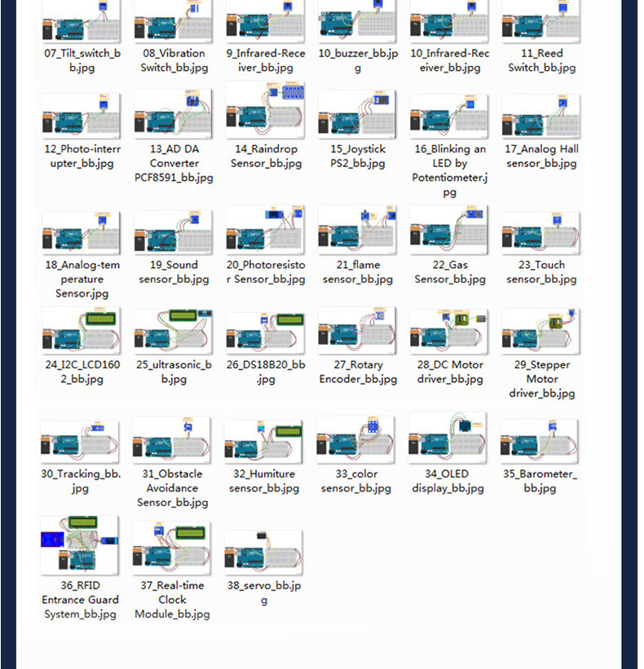Click the "22_Gas Sensor_bb.jpg" file name
Image resolution: width=644 pixels, height=669 pixels.
[450, 272]
